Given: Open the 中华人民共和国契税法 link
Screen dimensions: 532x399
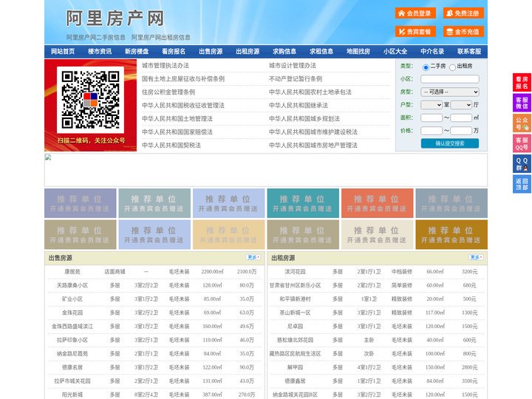Looking at the screenshot, I should pos(171,146).
